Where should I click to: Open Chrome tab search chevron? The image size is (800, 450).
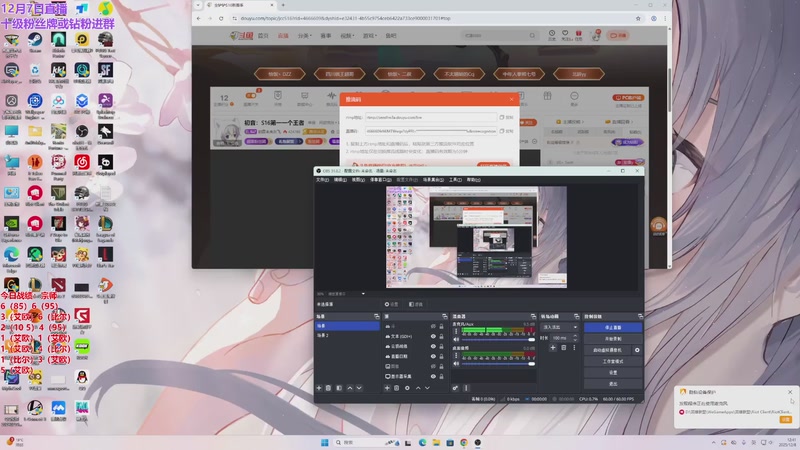click(198, 5)
